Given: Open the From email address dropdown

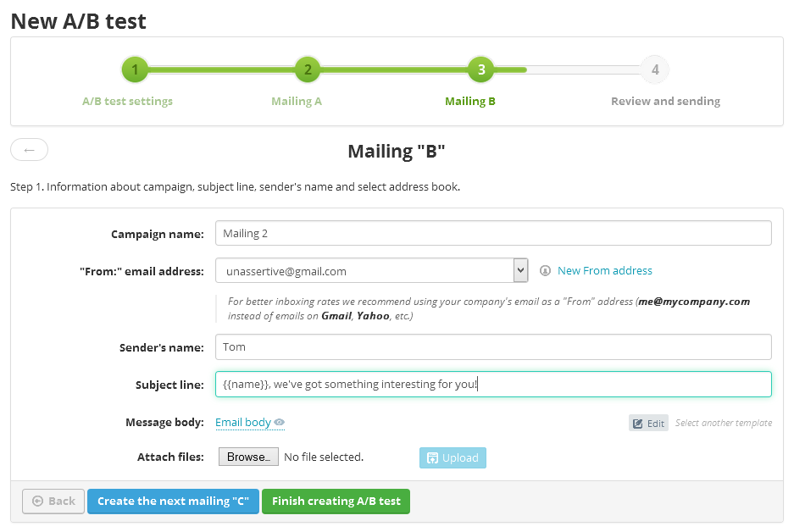Looking at the screenshot, I should (x=520, y=271).
